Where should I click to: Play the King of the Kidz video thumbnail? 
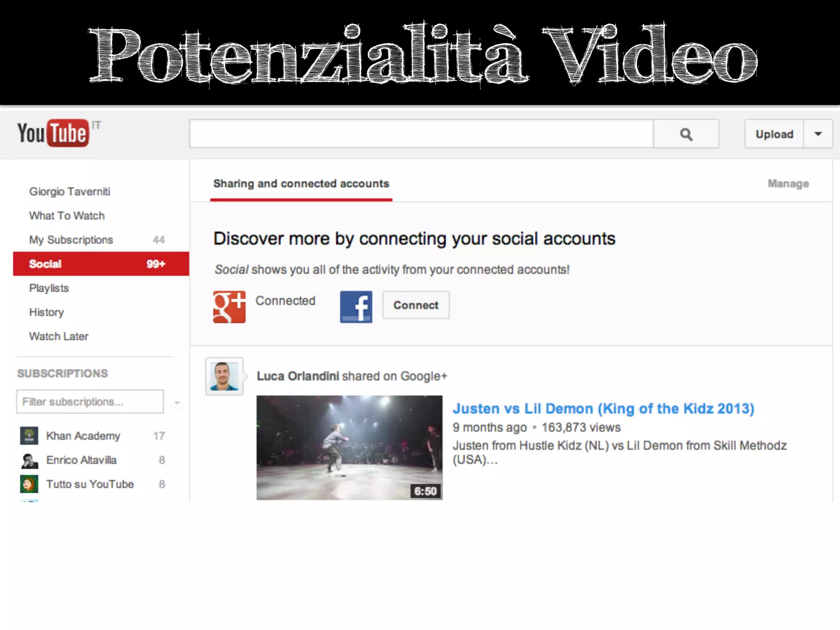pyautogui.click(x=349, y=448)
